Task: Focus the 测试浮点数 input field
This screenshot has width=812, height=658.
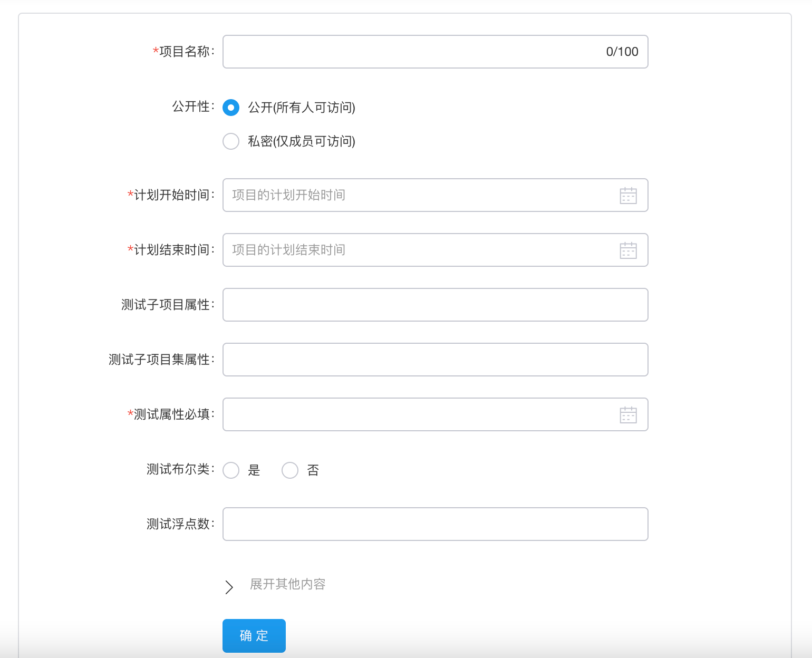Action: 435,524
